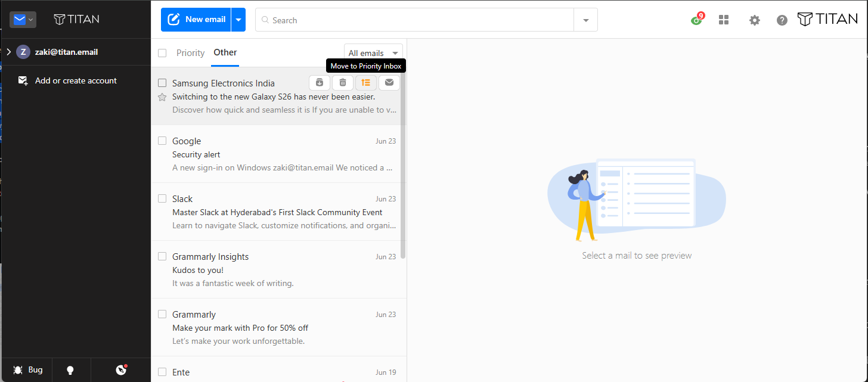Click 'It was a fantastic week' preview
This screenshot has height=382, width=868.
coord(233,283)
